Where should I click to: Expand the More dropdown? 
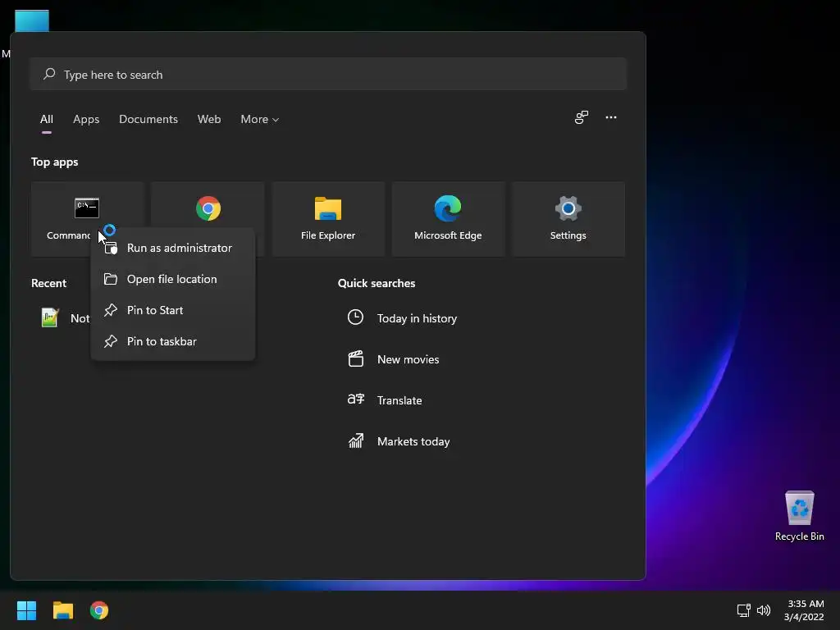click(x=260, y=120)
